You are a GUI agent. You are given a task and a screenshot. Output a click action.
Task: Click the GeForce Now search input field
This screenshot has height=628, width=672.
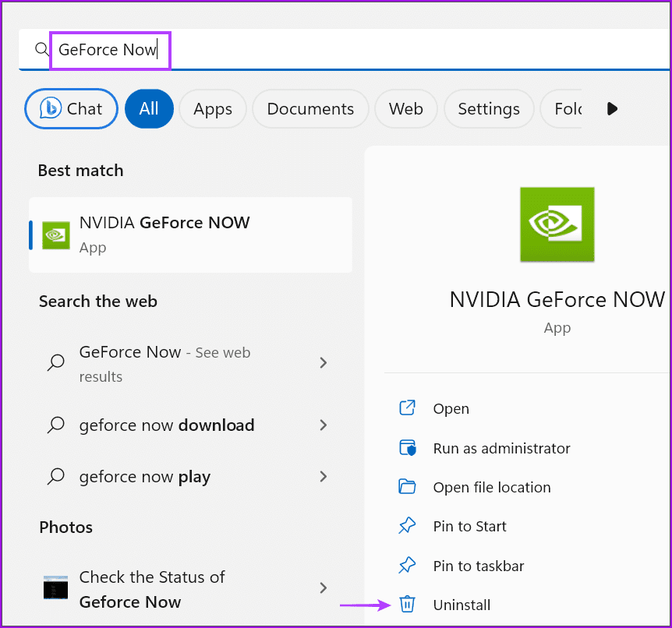[x=343, y=49]
